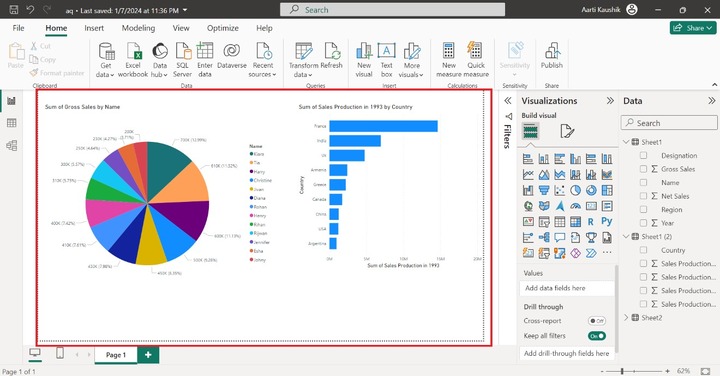Toggle the Cross-report switch

click(x=596, y=321)
